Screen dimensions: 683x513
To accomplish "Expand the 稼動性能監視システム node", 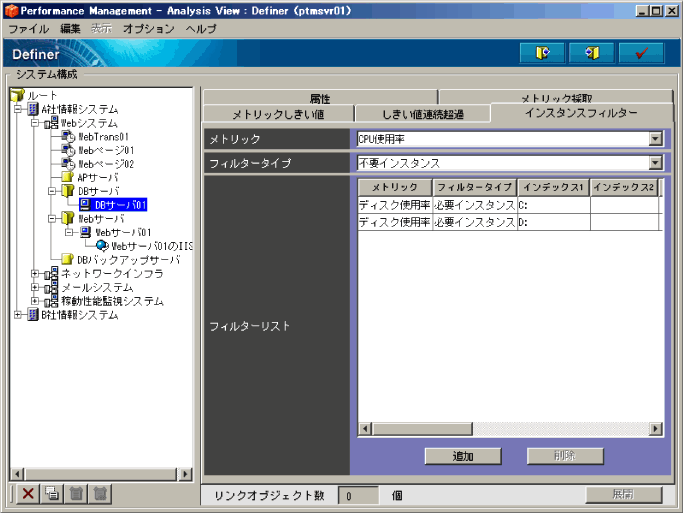I will 34,301.
